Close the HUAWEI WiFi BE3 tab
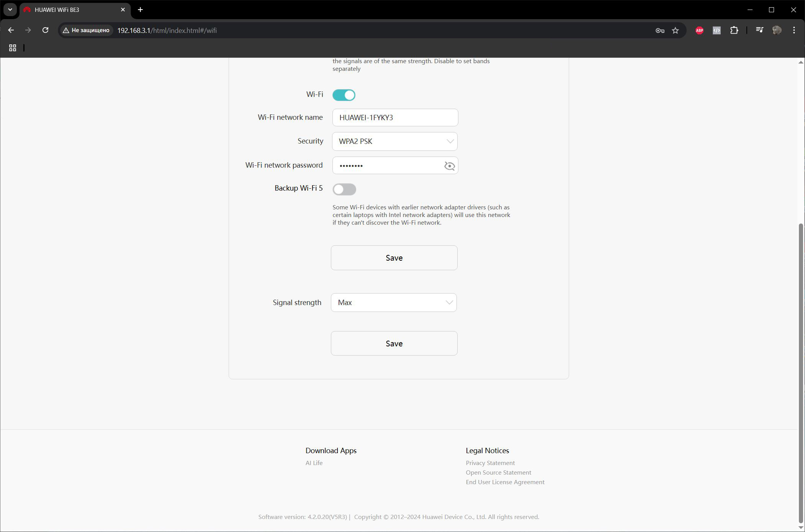The image size is (805, 532). [123, 10]
